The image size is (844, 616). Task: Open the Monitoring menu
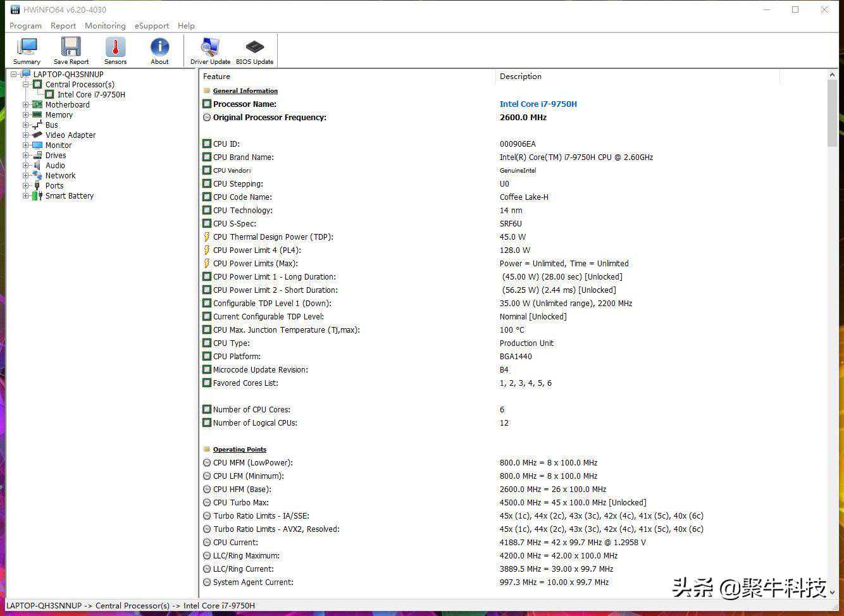click(x=105, y=26)
